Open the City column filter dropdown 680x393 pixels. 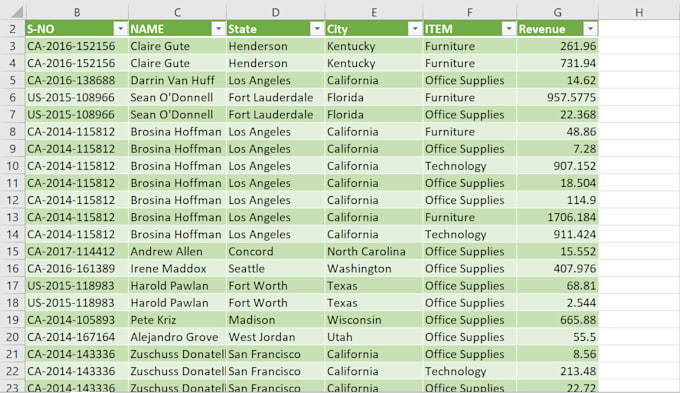pos(415,29)
